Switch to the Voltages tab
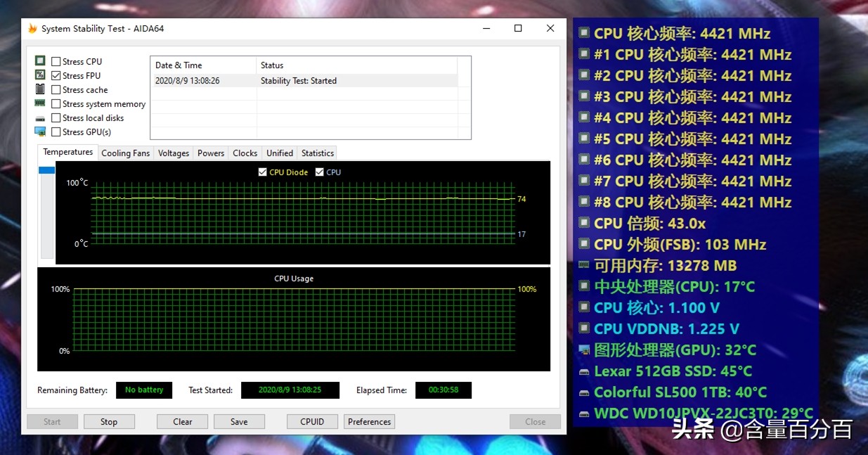This screenshot has height=455, width=868. [x=173, y=153]
